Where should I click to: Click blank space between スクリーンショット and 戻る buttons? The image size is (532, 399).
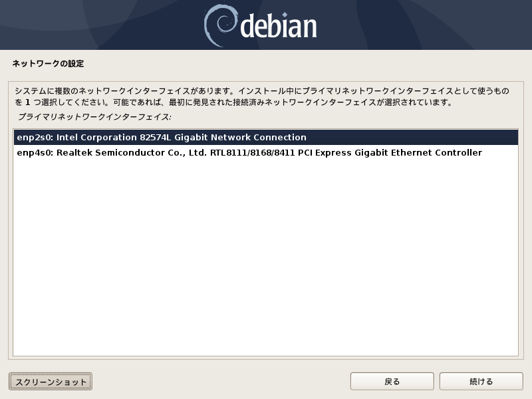[x=221, y=382]
